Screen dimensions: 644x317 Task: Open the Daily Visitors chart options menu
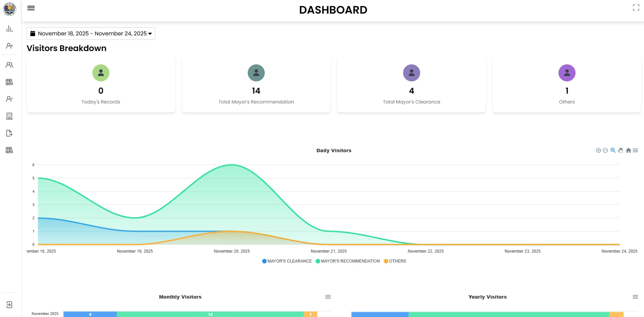[636, 150]
